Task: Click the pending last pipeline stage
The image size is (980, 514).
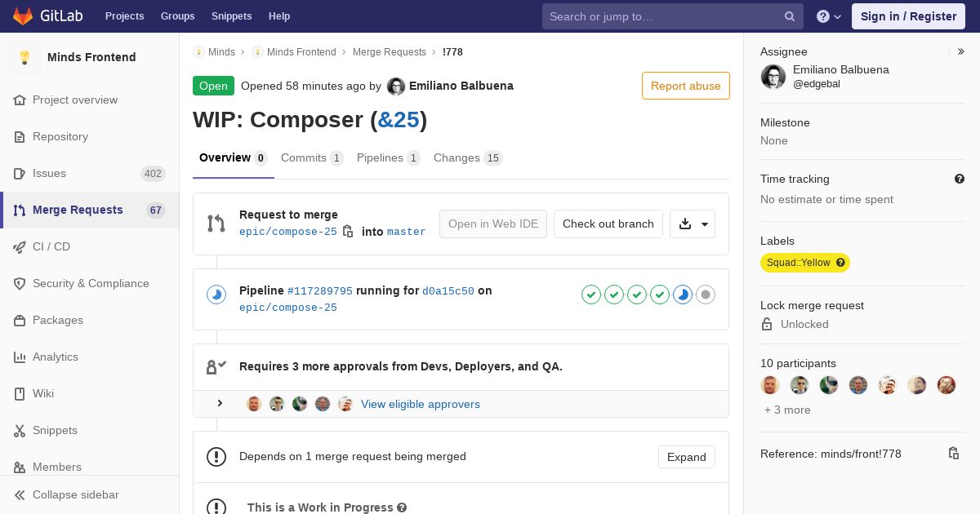Action: 706,295
